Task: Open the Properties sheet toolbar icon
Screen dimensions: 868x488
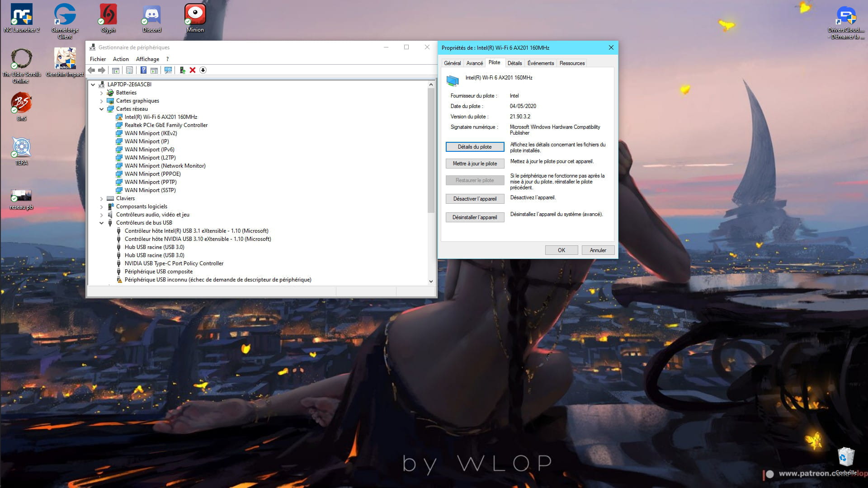Action: 130,70
